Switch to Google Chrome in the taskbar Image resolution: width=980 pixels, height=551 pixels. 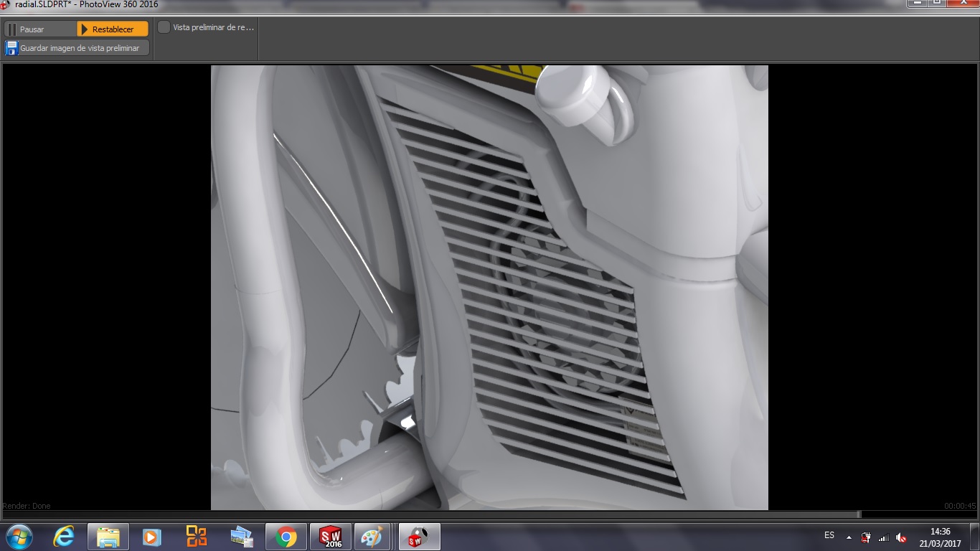pos(286,537)
